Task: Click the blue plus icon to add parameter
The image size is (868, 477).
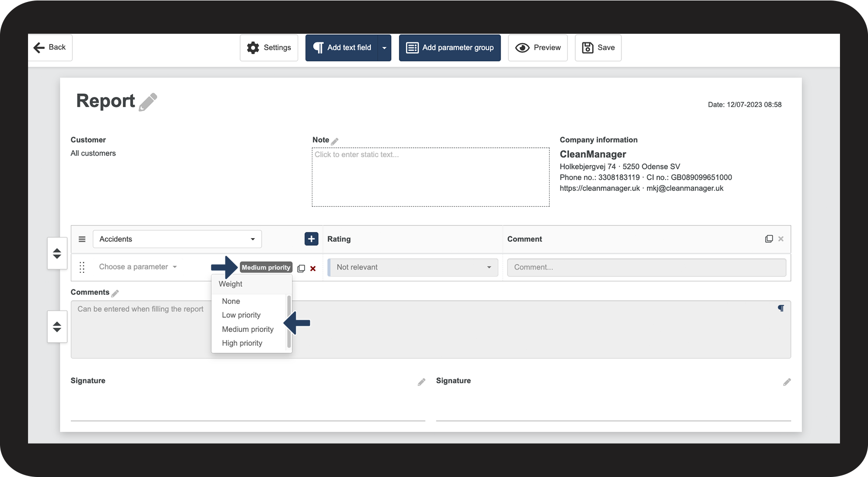Action: pyautogui.click(x=311, y=239)
